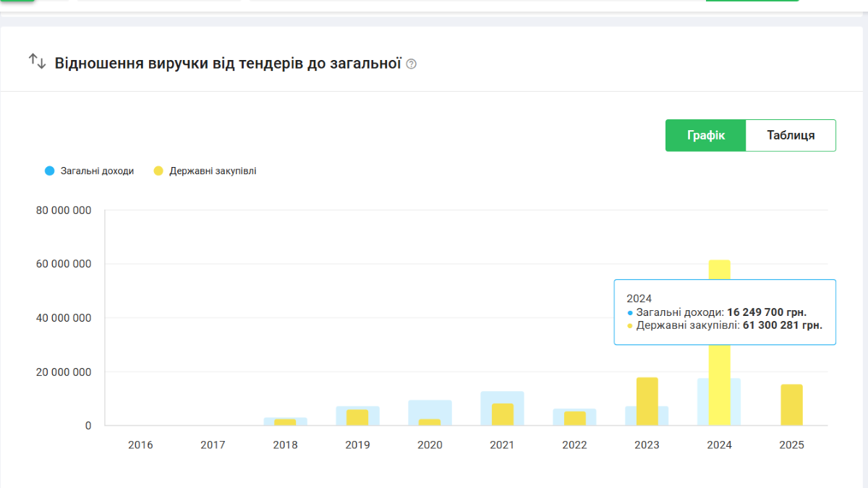
Task: Select the 2025 yellow procurement bar
Action: click(791, 405)
